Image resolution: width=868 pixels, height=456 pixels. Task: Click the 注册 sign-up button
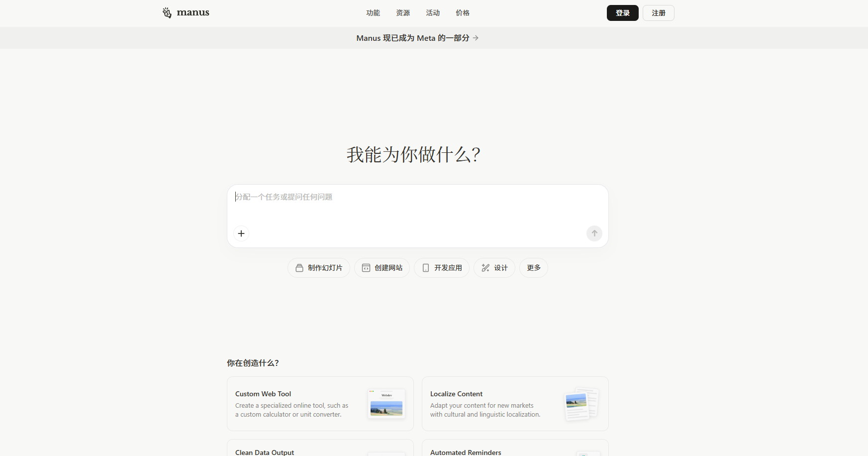tap(658, 13)
